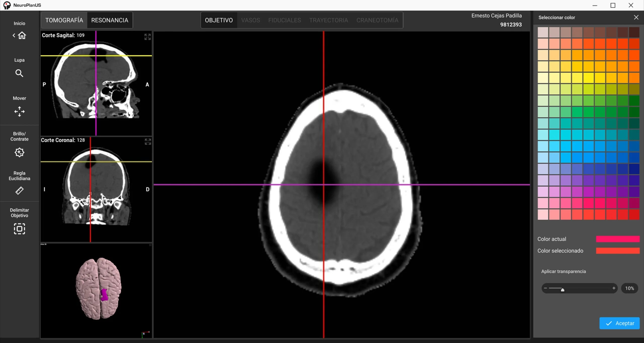Image resolution: width=644 pixels, height=343 pixels.
Task: Switch to the Trayectoria tab
Action: point(329,20)
